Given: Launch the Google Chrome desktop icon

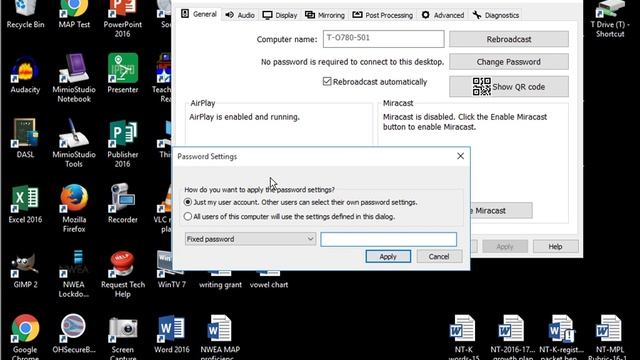Looking at the screenshot, I should (25, 337).
